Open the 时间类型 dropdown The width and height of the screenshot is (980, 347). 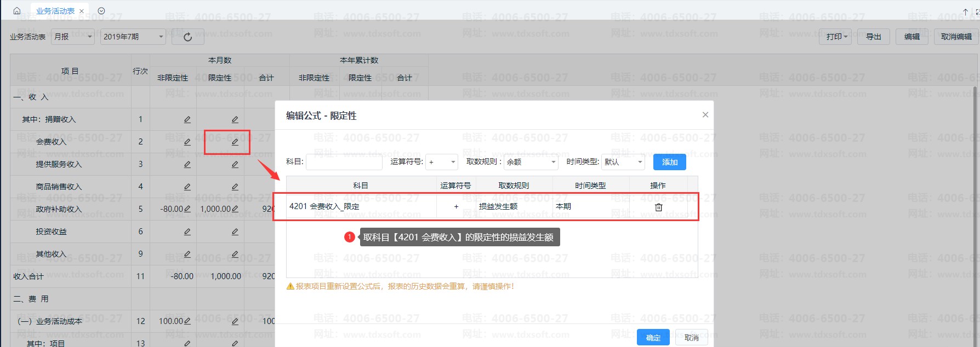623,162
